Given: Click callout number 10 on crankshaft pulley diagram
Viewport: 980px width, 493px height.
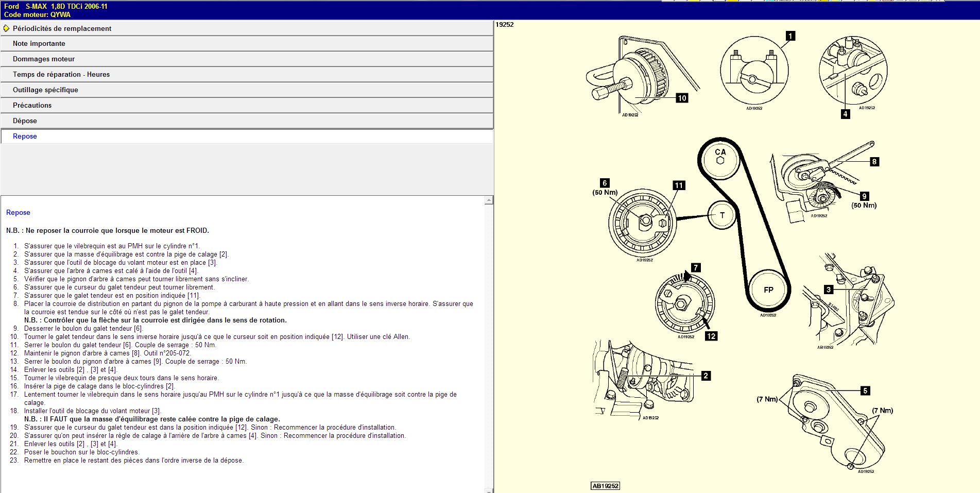Looking at the screenshot, I should coord(682,98).
